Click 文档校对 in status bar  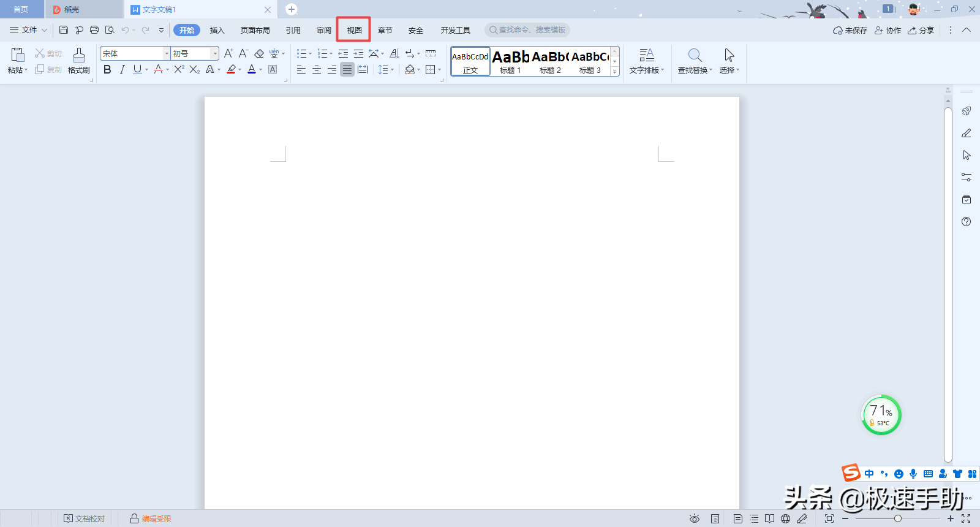[85, 518]
